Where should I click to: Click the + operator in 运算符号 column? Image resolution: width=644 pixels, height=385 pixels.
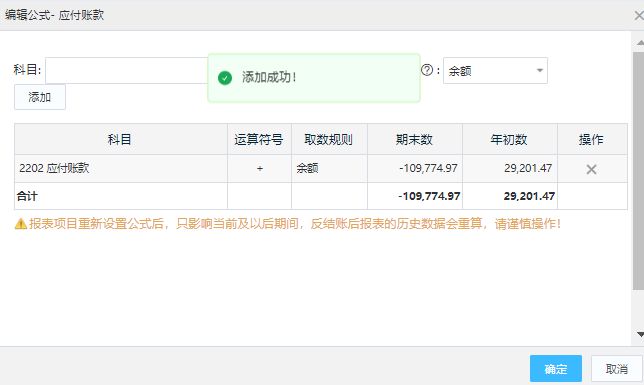point(260,168)
